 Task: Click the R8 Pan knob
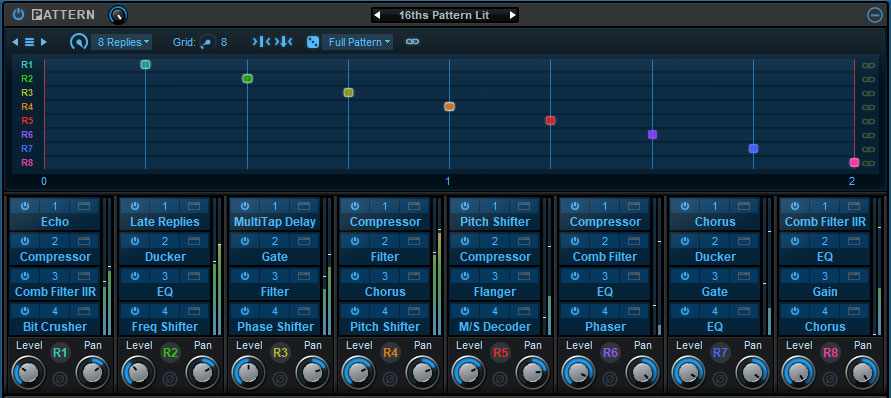(862, 373)
